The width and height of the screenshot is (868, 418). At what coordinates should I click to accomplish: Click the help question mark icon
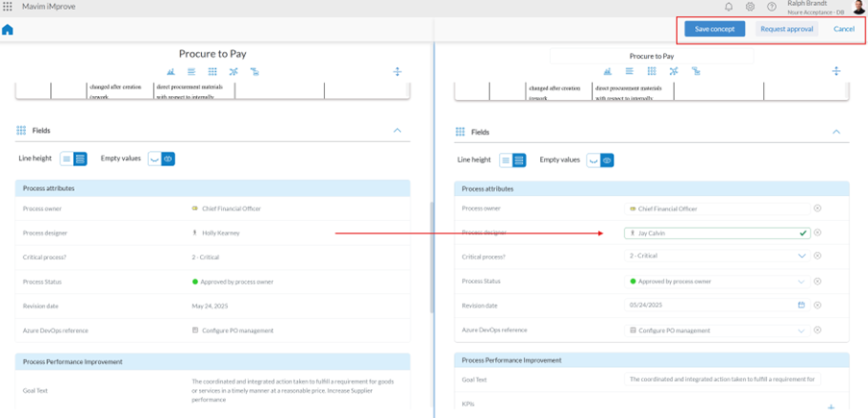tap(772, 7)
